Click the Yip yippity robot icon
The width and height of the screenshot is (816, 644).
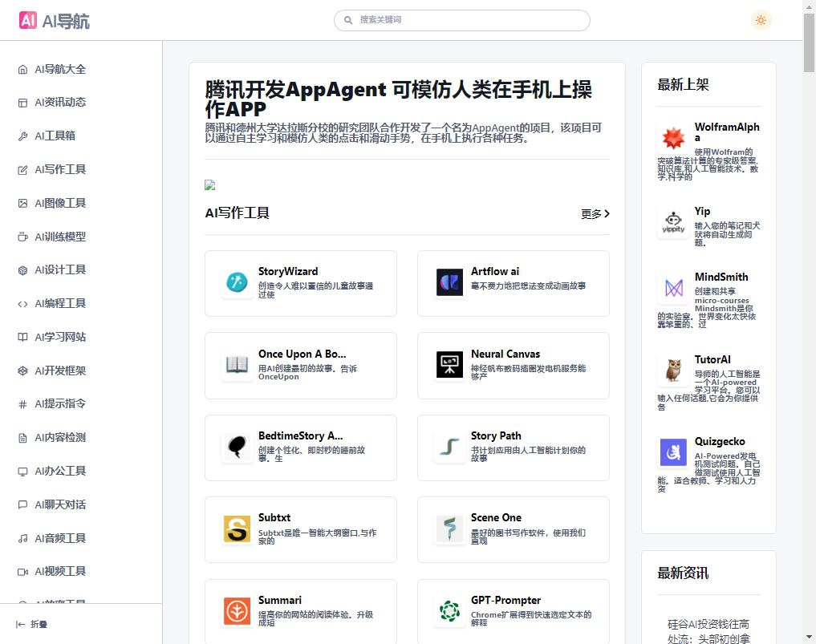coord(673,223)
